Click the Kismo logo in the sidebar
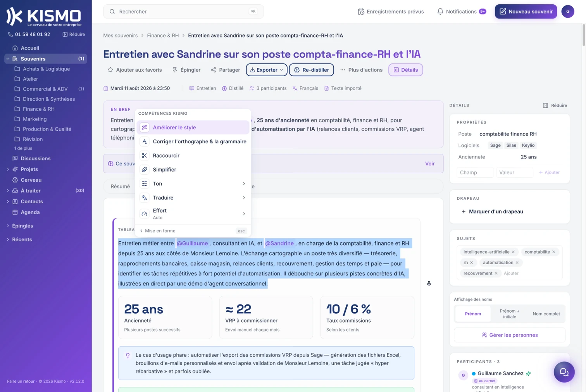The width and height of the screenshot is (586, 392). (x=44, y=17)
